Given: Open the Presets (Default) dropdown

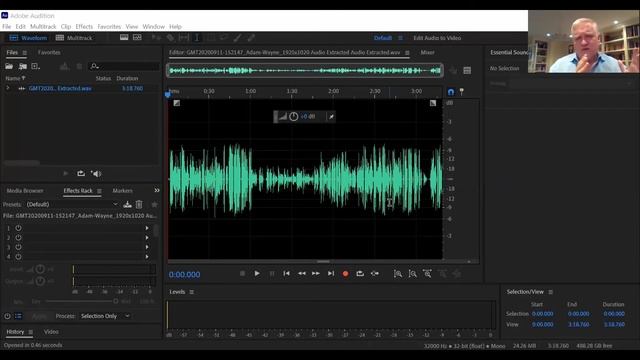Looking at the screenshot, I should coord(72,204).
